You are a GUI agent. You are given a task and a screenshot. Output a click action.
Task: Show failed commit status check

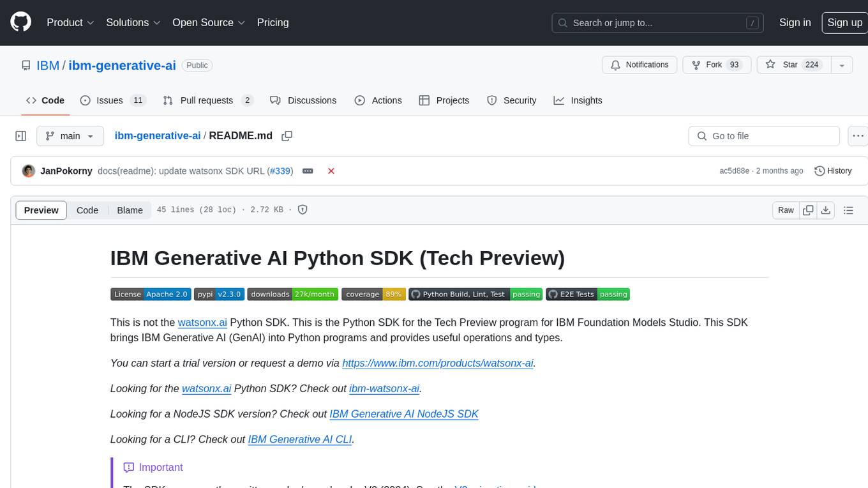[331, 171]
